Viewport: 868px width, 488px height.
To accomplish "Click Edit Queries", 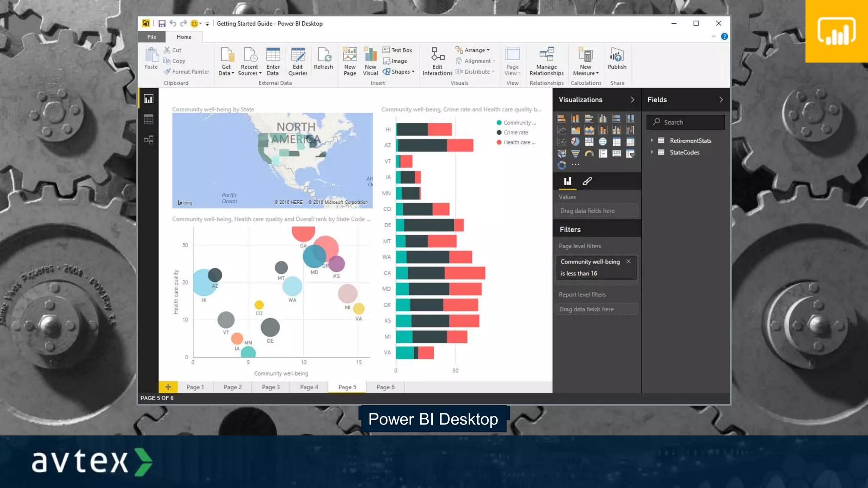I will tap(298, 61).
